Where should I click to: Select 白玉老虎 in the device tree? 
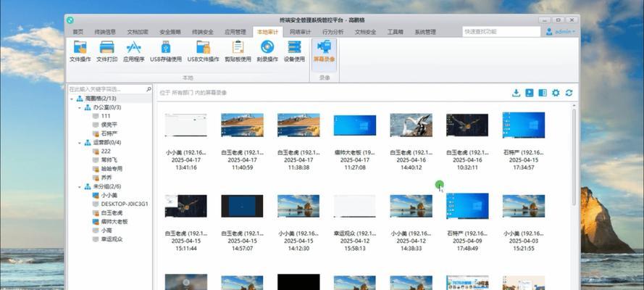[112, 212]
